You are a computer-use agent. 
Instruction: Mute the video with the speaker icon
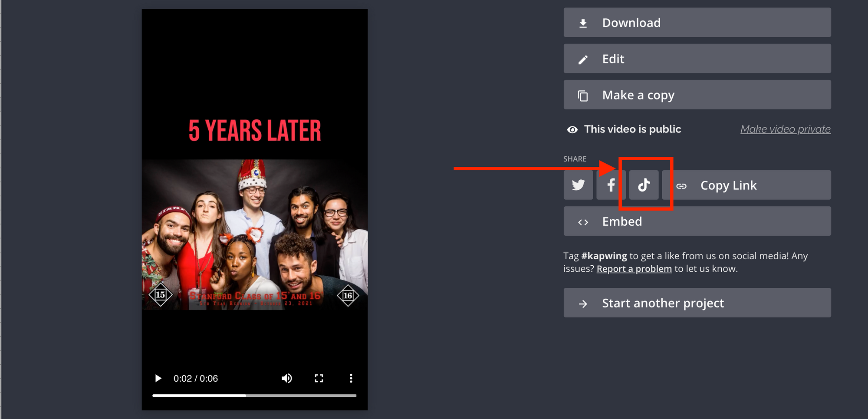(x=286, y=378)
